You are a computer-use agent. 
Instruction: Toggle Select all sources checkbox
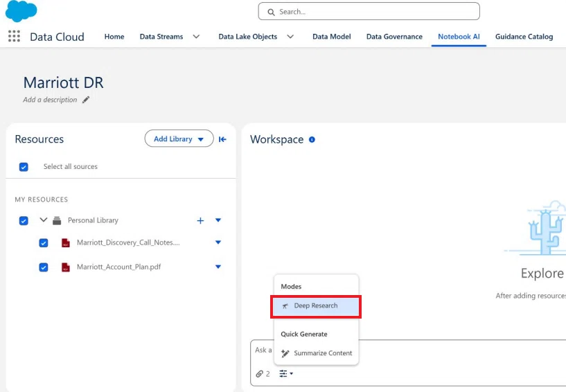pyautogui.click(x=24, y=167)
